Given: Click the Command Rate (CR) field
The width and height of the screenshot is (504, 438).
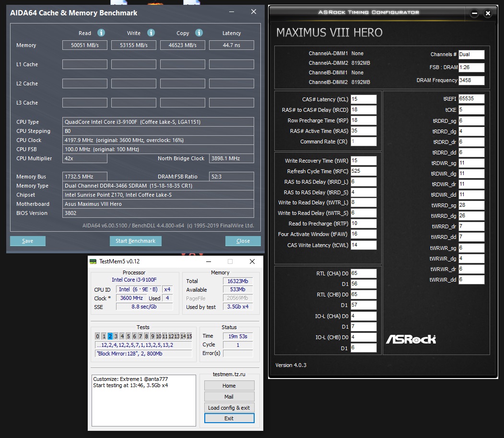Looking at the screenshot, I should pos(363,142).
